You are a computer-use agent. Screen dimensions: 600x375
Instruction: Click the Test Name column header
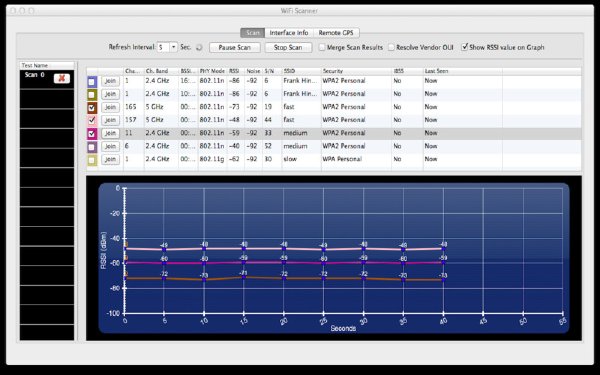tap(47, 65)
